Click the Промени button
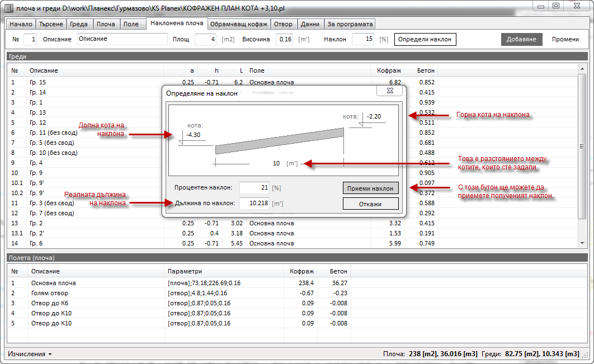The image size is (594, 364). [x=565, y=40]
